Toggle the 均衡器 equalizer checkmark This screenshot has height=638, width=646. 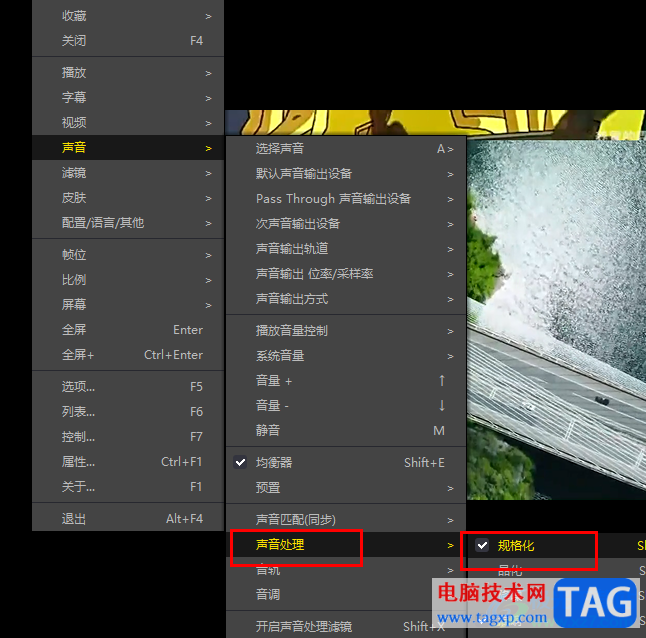[240, 463]
